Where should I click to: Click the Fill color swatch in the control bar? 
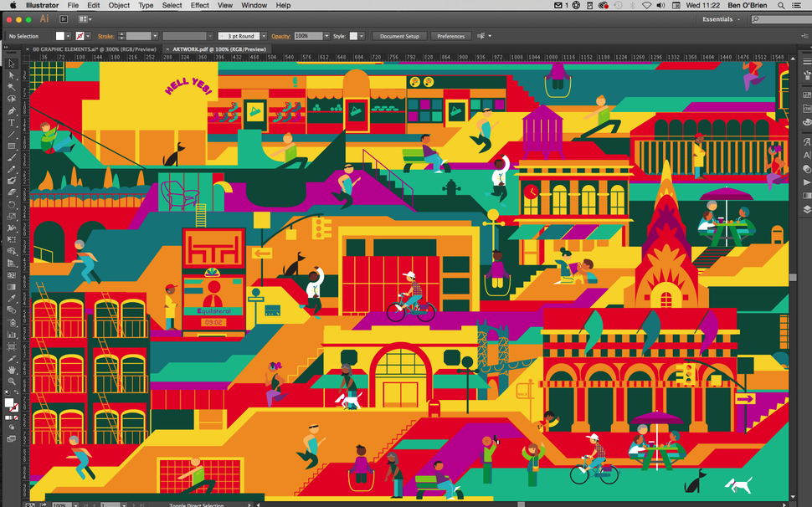59,36
